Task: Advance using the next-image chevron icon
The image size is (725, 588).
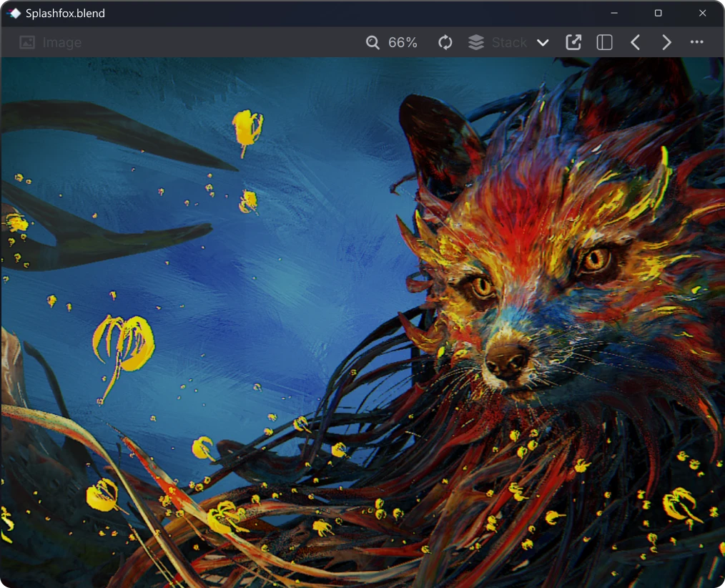Action: tap(666, 42)
